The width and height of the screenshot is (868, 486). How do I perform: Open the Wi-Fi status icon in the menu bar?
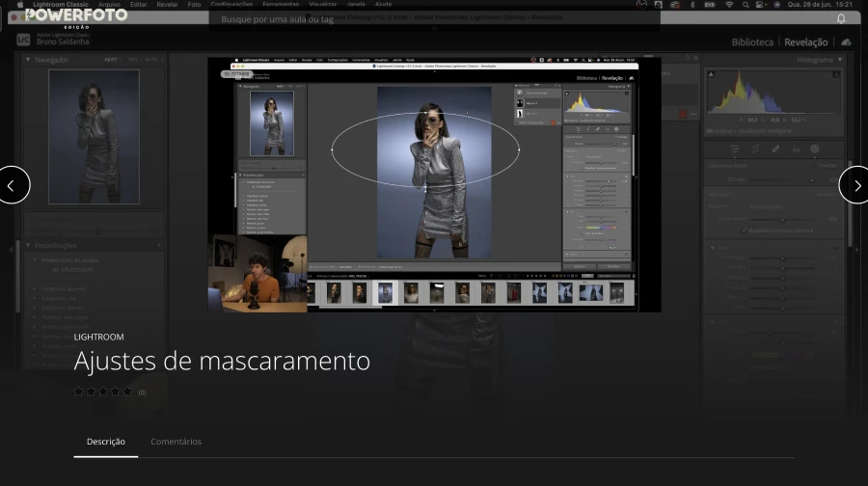point(729,5)
